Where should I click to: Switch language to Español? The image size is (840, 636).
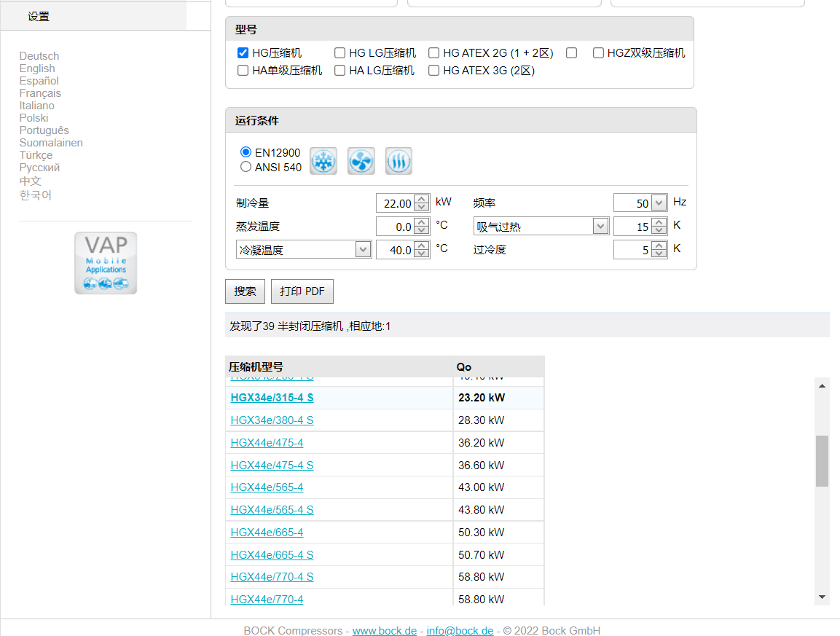39,80
